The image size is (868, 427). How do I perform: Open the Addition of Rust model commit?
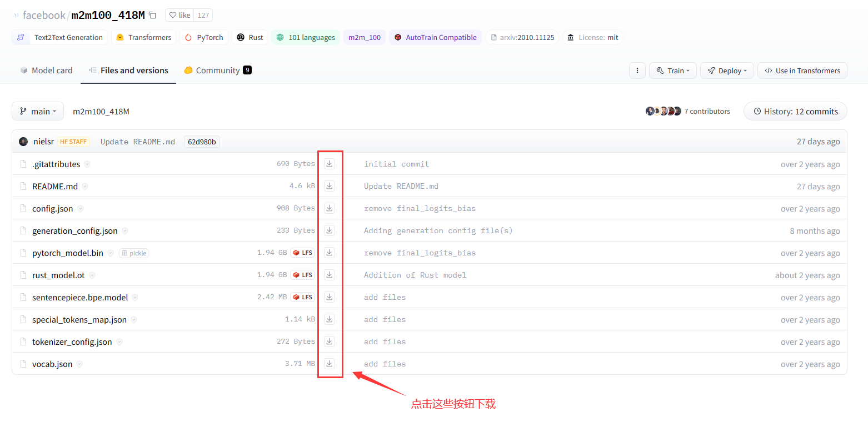click(x=415, y=275)
